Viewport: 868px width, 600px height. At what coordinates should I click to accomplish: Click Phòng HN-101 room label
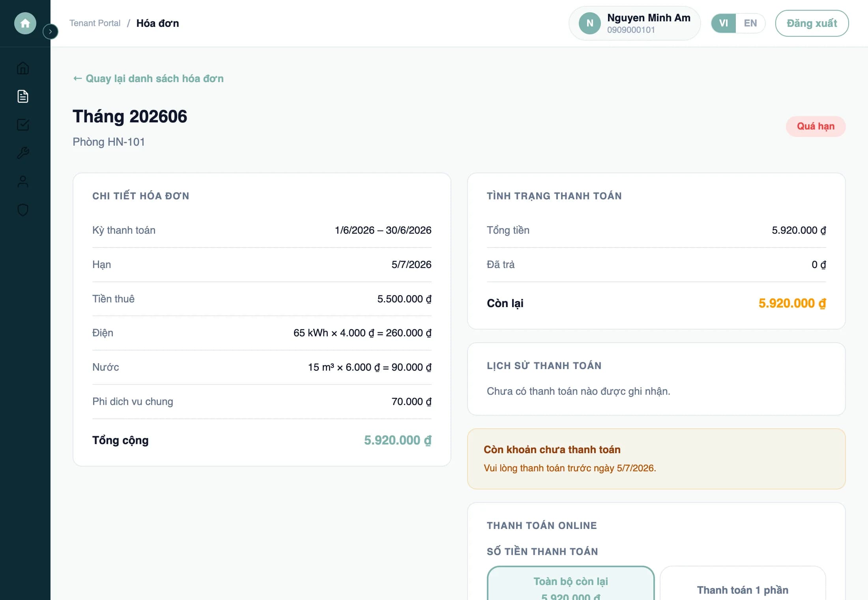(x=108, y=142)
